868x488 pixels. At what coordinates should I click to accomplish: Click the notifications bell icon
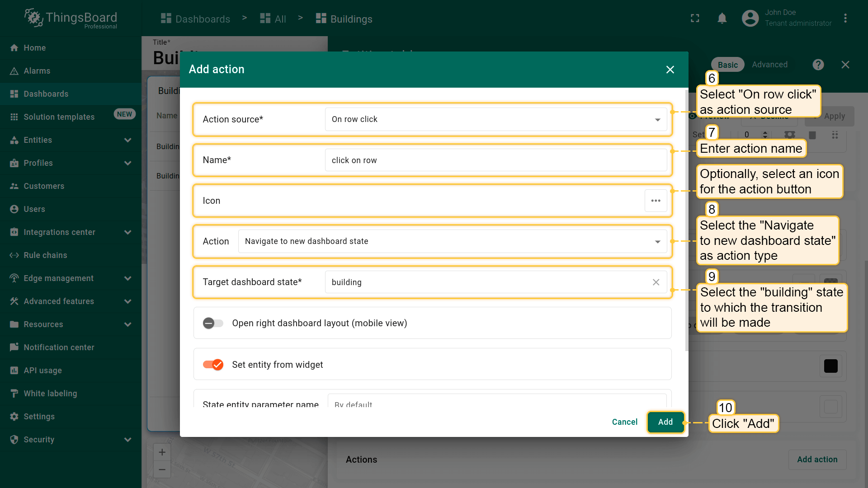[x=722, y=19]
